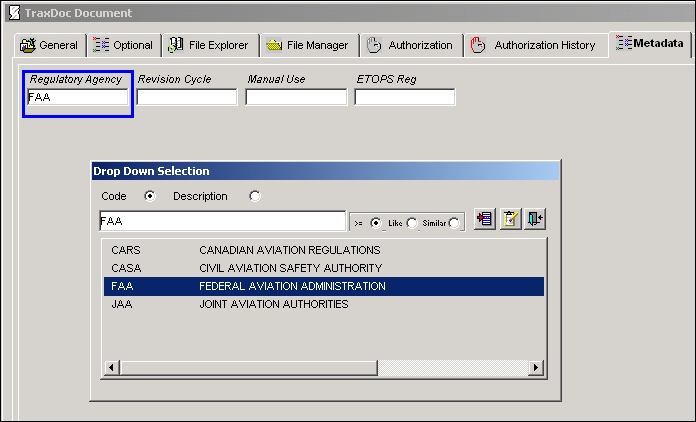Select the CARS Canadian Aviation Regulations row
Screen dimensions: 696x422
click(x=324, y=250)
